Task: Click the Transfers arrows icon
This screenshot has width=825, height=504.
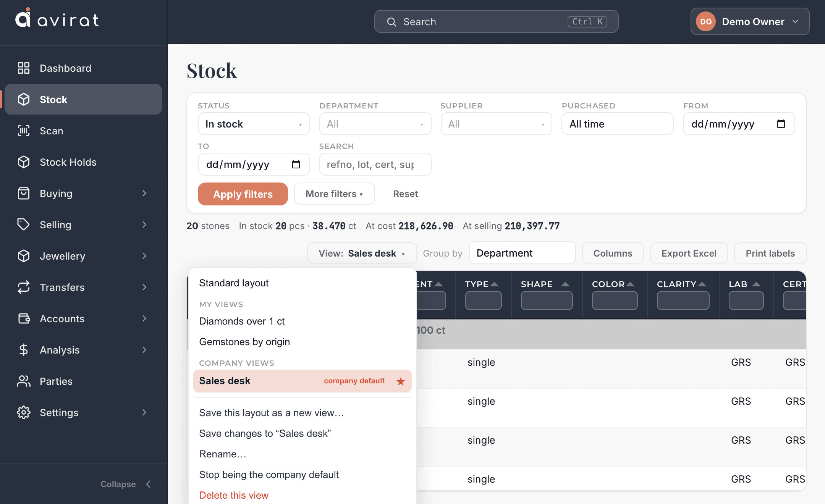Action: coord(24,287)
